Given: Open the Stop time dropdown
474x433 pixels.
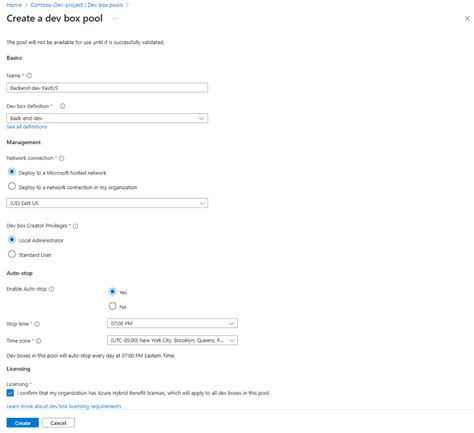Looking at the screenshot, I should coord(172,323).
